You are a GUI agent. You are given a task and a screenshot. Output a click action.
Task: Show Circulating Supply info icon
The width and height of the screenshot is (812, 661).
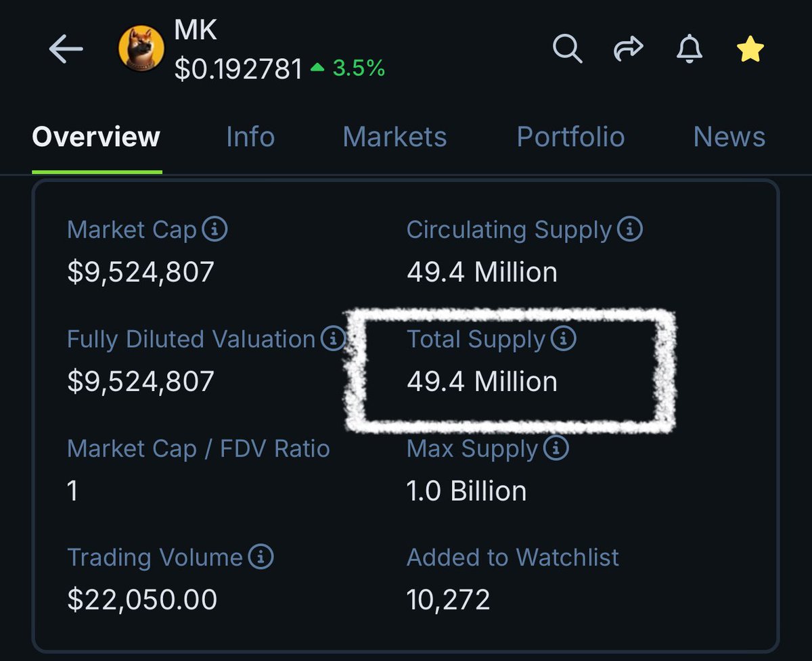pyautogui.click(x=630, y=229)
